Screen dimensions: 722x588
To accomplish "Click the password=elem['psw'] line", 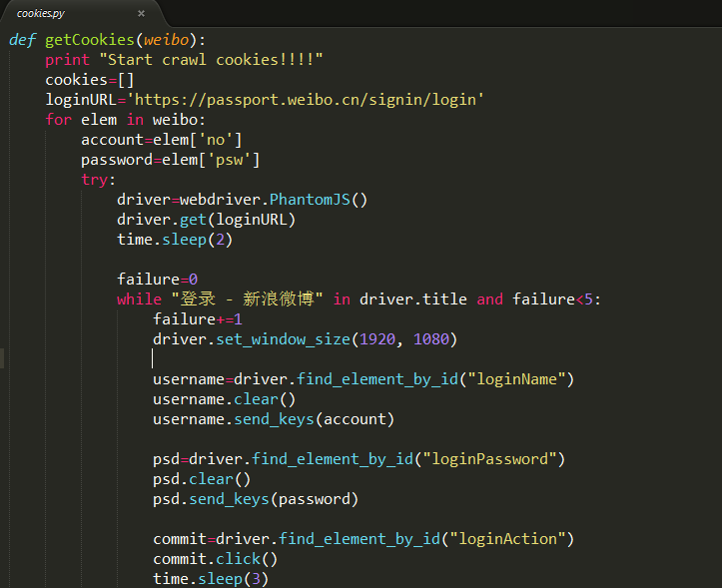I will 171,160.
